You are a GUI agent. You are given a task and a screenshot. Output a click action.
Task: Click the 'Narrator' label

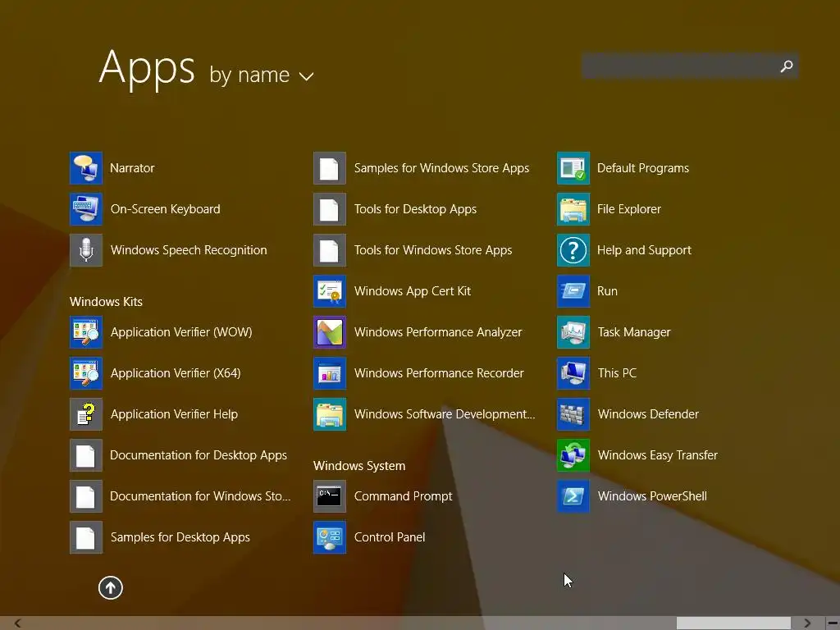(x=132, y=168)
